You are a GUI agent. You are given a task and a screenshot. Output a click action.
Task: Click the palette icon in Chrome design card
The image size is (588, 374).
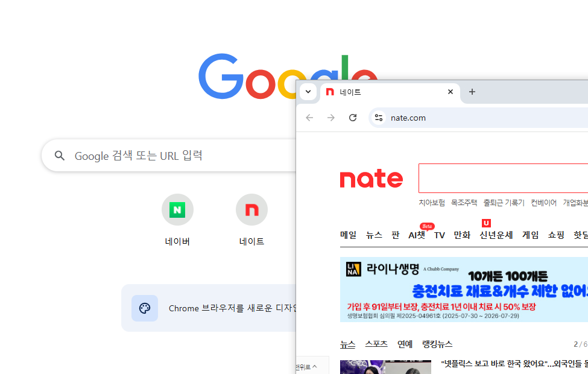coord(145,308)
